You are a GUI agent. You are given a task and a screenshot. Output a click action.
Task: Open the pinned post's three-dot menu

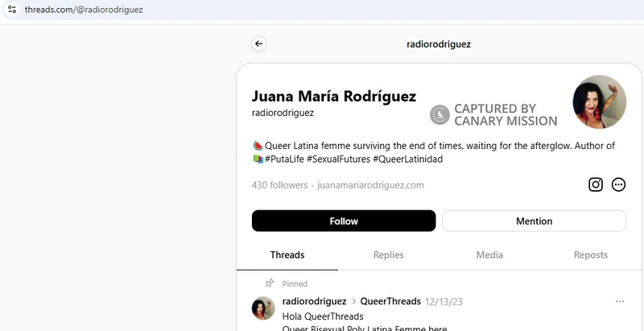coord(620,301)
